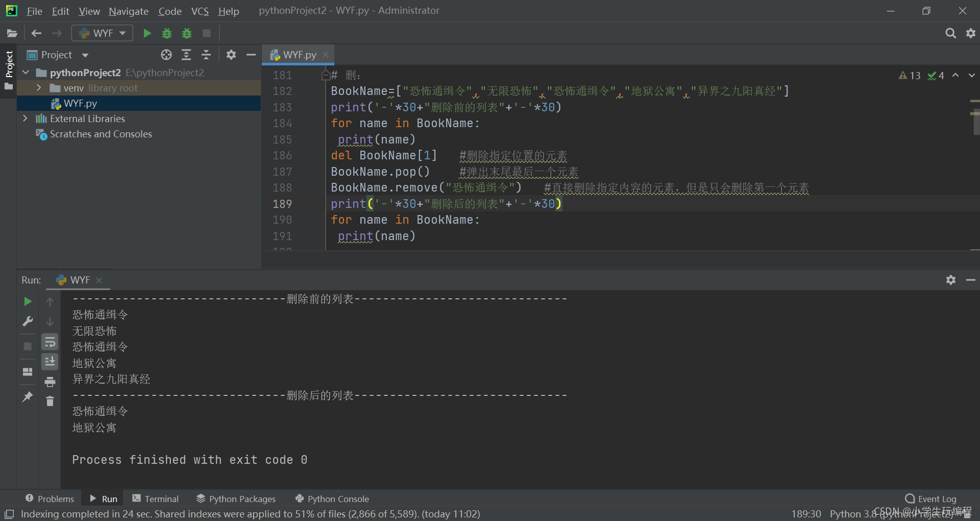The image size is (980, 521).
Task: Toggle tool window bars via status bar corner icon
Action: click(x=9, y=514)
